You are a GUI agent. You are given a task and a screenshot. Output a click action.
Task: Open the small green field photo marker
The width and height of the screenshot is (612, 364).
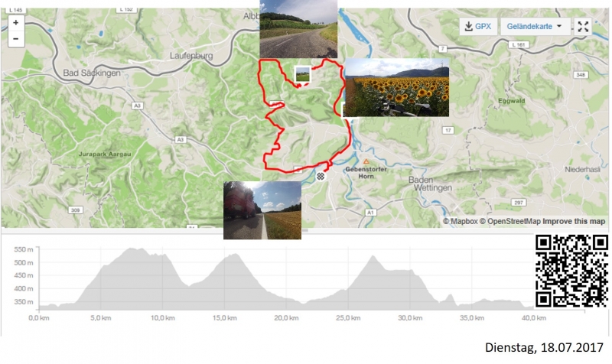tap(302, 74)
